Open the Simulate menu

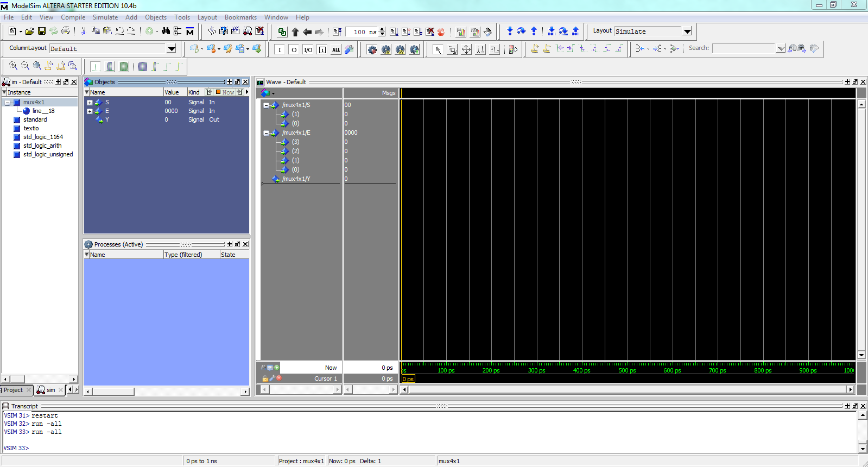(x=105, y=17)
